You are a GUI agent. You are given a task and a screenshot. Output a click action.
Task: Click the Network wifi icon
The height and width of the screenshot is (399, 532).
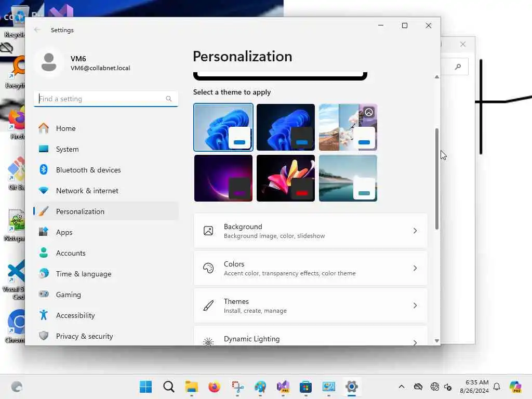[x=44, y=190]
